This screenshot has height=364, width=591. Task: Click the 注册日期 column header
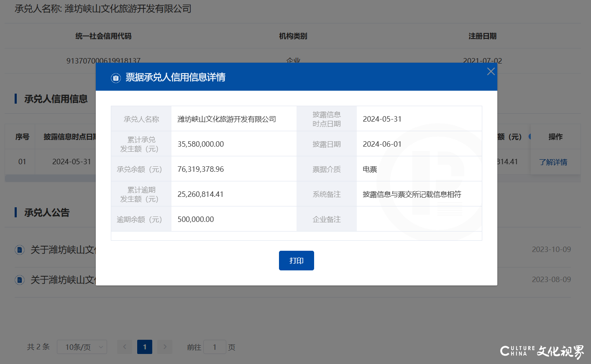(483, 36)
